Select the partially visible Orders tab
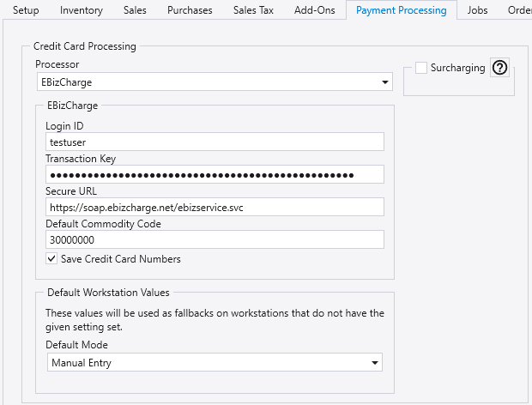This screenshot has width=532, height=405. pos(519,10)
